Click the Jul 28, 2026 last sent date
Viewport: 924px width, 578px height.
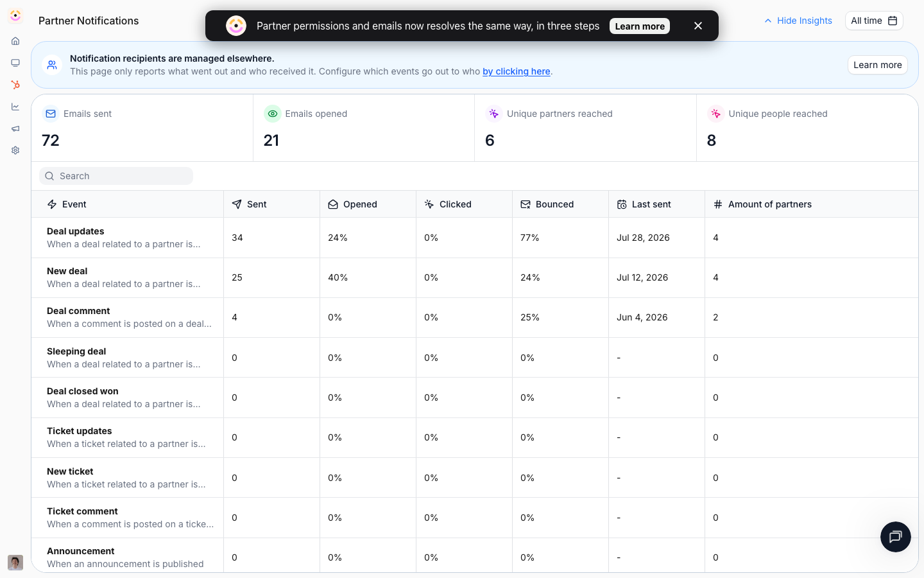click(643, 238)
